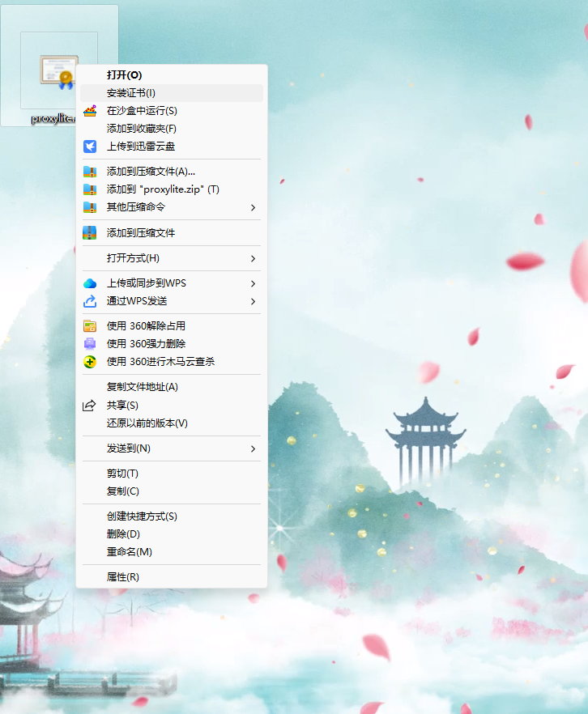The width and height of the screenshot is (588, 714).
Task: Click the archive icon beside 其他压缩命令
Action: [90, 207]
